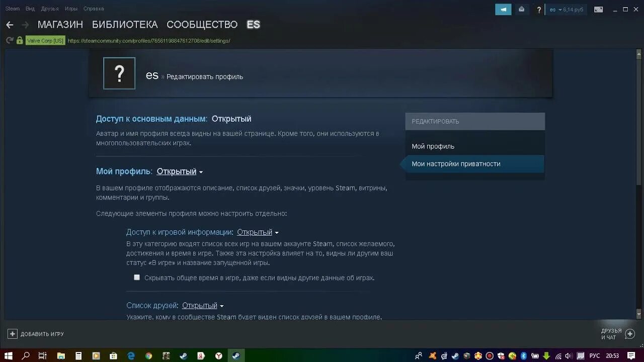Click the es profile name link
This screenshot has height=362, width=644.
[152, 75]
